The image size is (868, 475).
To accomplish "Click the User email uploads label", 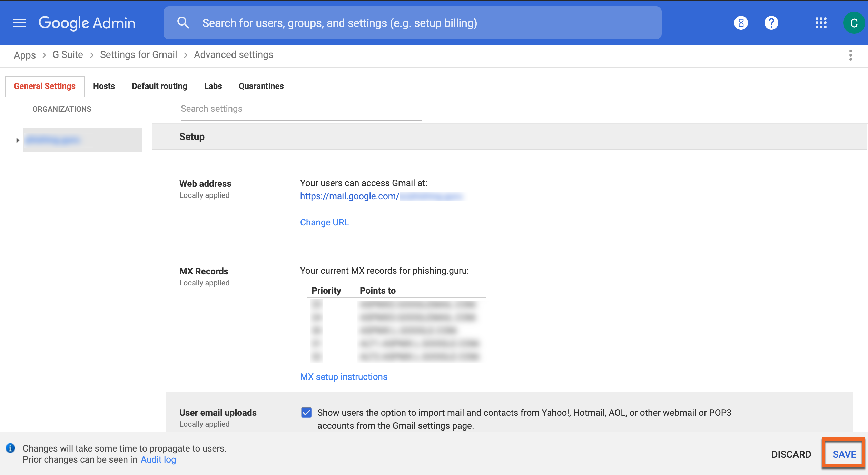I will point(218,413).
